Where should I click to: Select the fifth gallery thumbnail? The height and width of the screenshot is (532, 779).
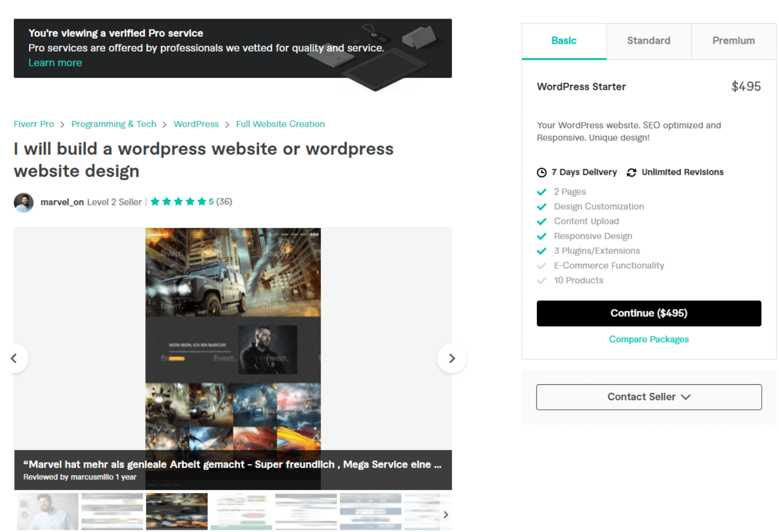(x=306, y=512)
